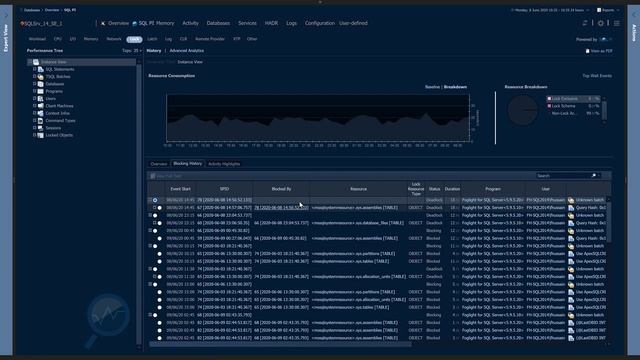Viewport: 640px width, 360px height.
Task: Open the Activity tab
Action: [190, 23]
